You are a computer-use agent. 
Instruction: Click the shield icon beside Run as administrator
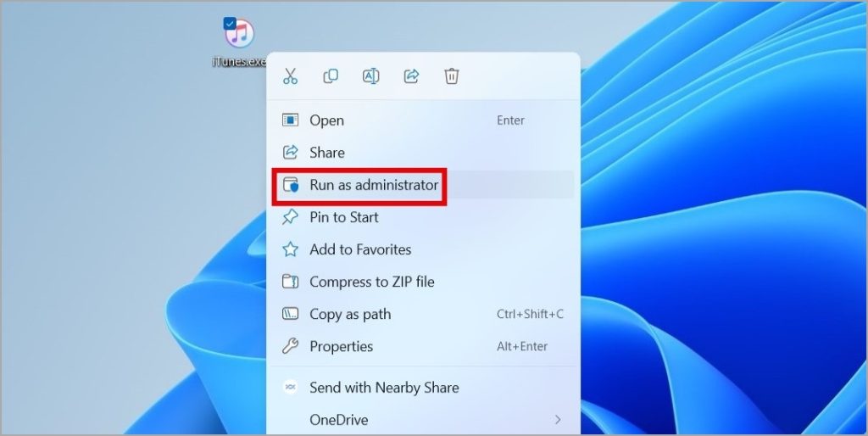coord(290,185)
